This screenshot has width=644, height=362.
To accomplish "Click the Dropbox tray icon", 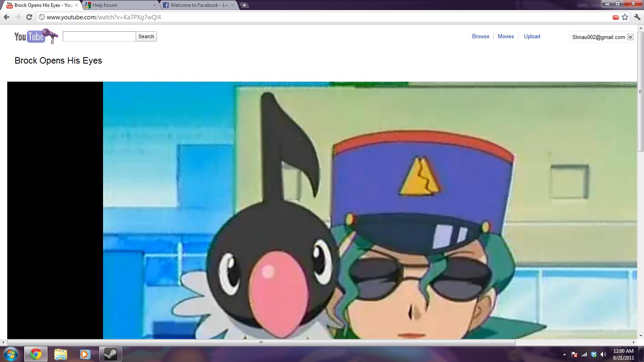I will (594, 354).
